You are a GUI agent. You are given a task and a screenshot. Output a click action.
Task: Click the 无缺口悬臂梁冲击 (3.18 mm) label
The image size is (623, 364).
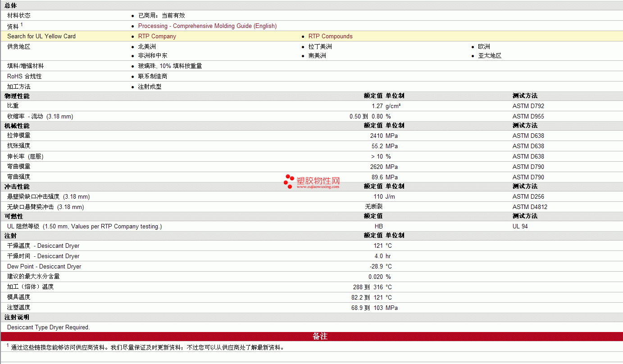(x=45, y=207)
